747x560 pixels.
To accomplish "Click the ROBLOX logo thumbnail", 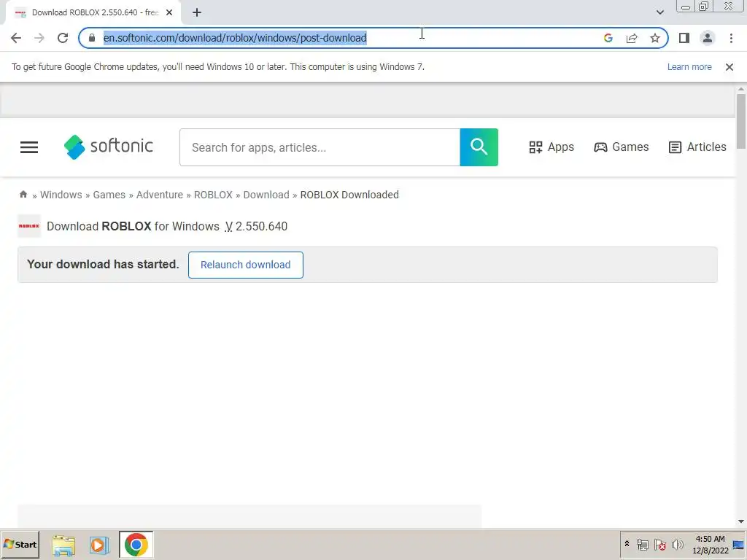I will (x=29, y=226).
